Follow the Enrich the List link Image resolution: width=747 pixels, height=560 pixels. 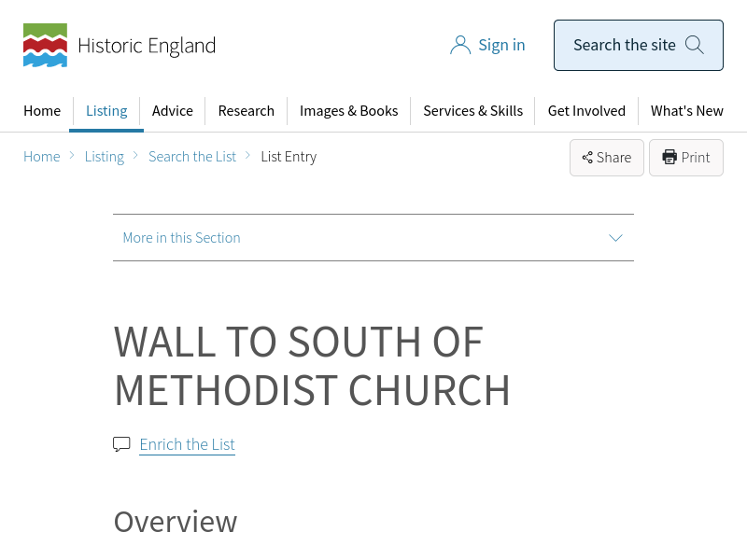point(187,444)
